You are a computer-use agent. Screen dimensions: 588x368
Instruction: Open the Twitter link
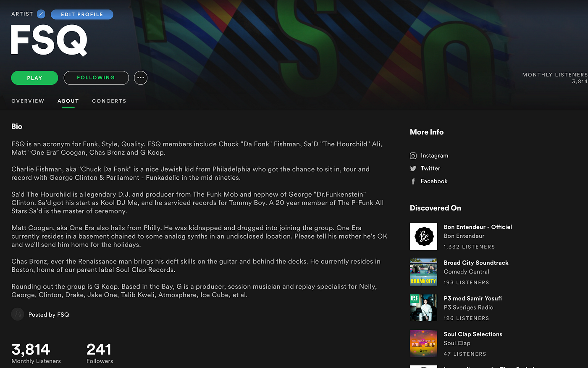430,168
